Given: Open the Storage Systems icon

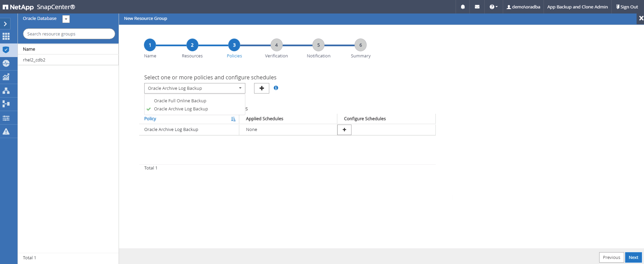Looking at the screenshot, I should pyautogui.click(x=6, y=104).
